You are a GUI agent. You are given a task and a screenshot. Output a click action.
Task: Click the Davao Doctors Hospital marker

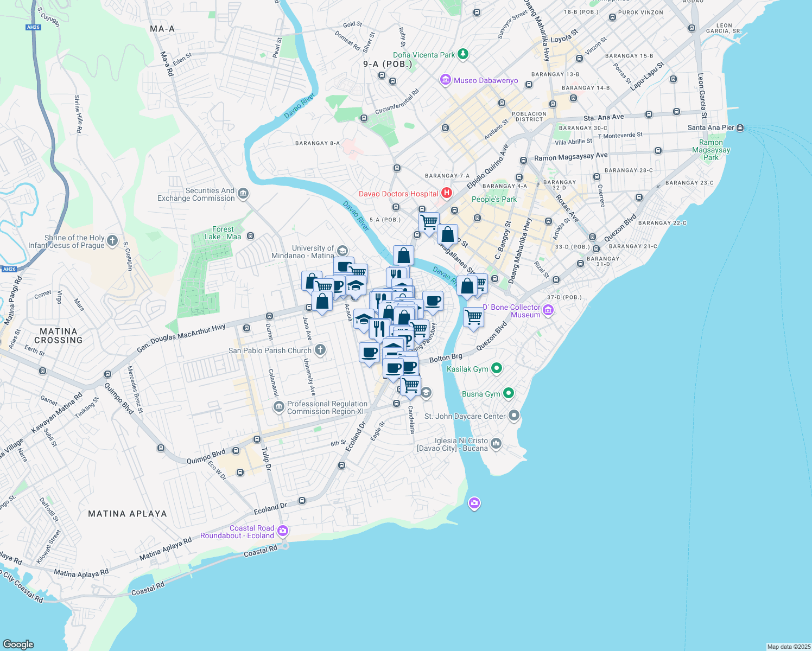[447, 193]
